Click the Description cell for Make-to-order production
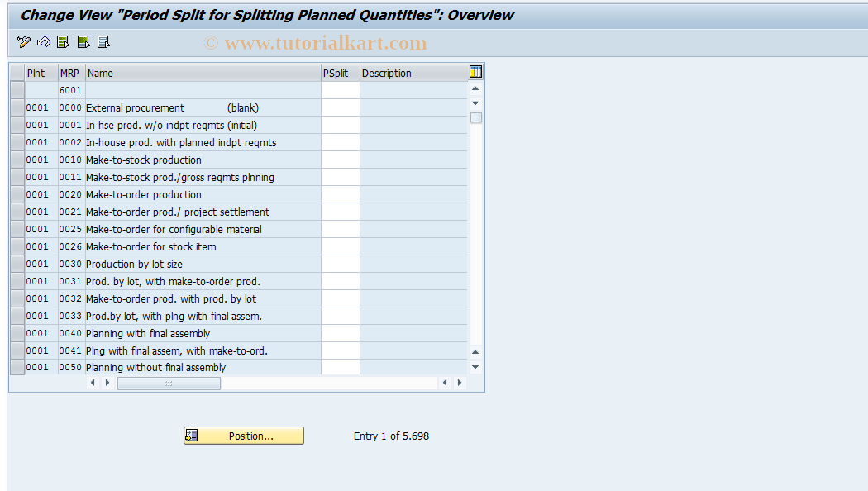This screenshot has height=491, width=868. [x=413, y=194]
